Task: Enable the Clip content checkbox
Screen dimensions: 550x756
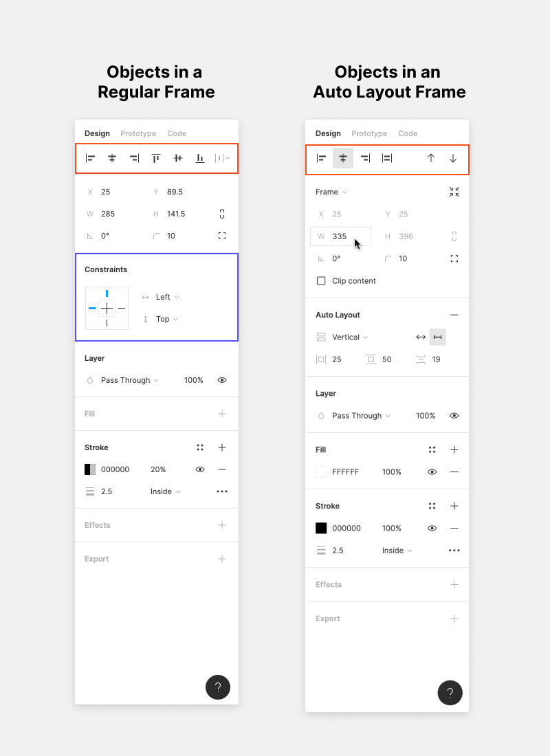Action: point(321,281)
